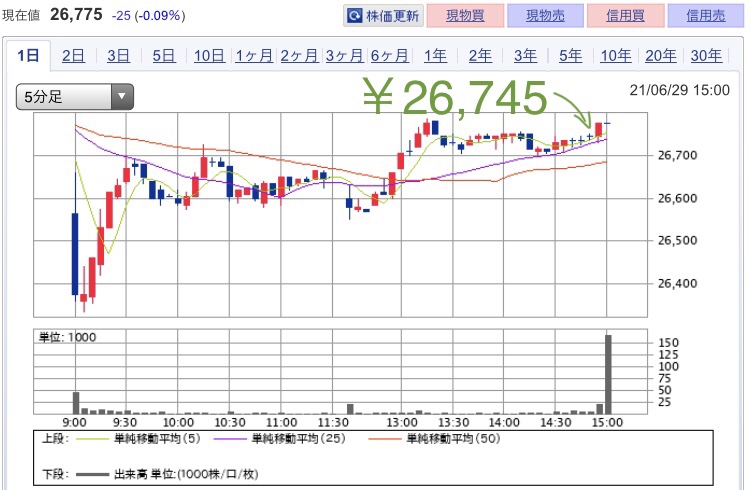The image size is (750, 490).
Task: Click the 26,700 price axis label
Action: 677,155
